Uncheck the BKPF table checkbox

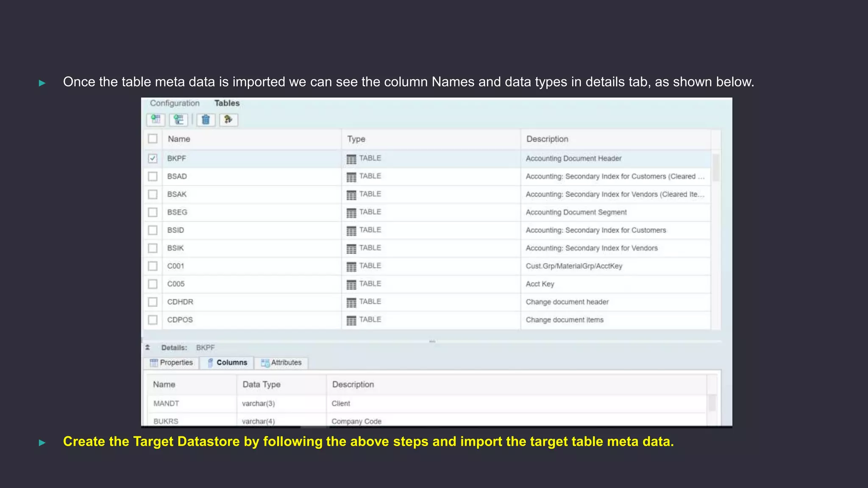[153, 159]
